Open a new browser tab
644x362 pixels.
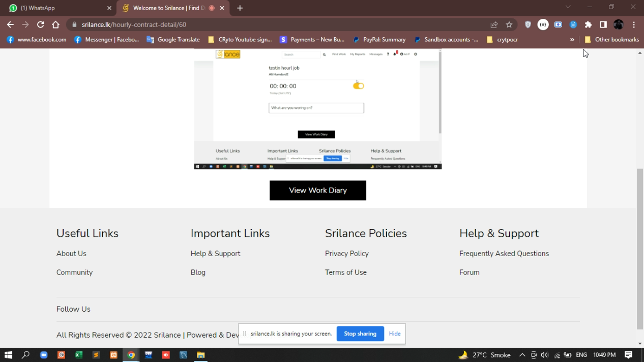240,8
